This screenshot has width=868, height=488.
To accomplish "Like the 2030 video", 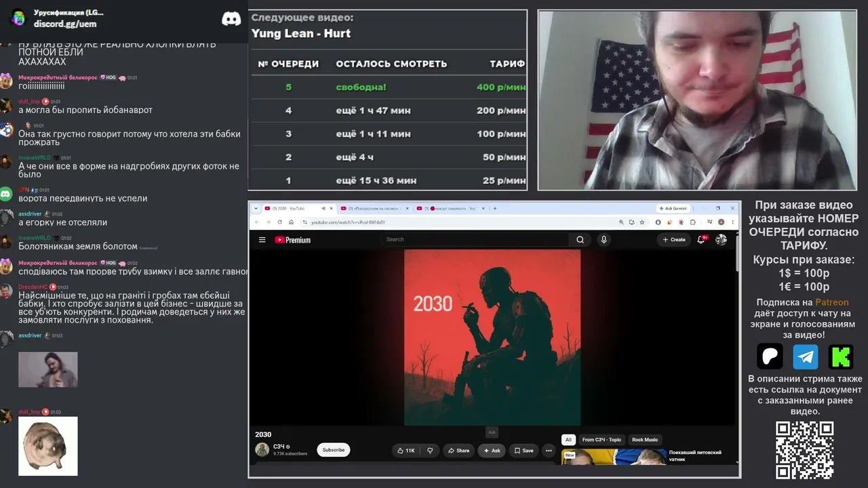I will [x=406, y=451].
